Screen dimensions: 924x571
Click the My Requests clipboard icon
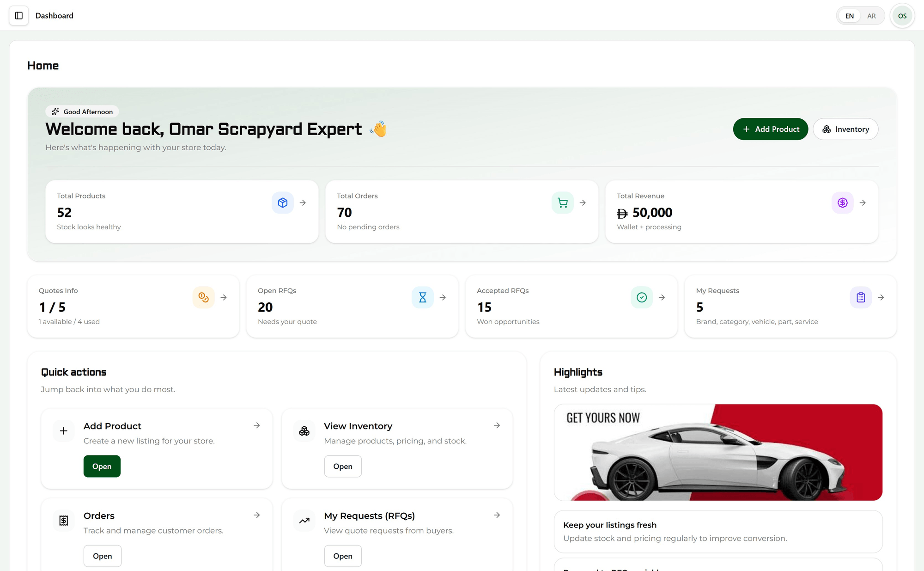click(x=861, y=297)
